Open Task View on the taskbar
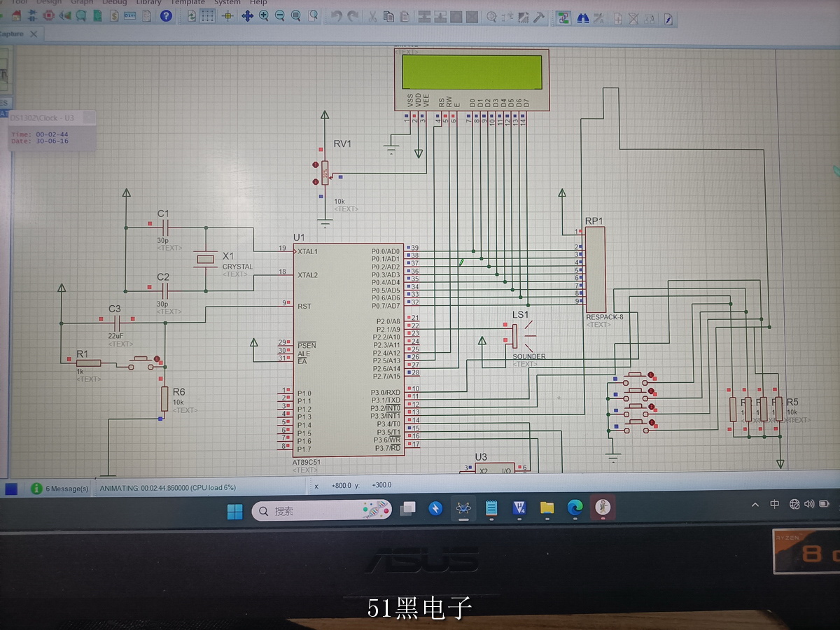 [407, 509]
